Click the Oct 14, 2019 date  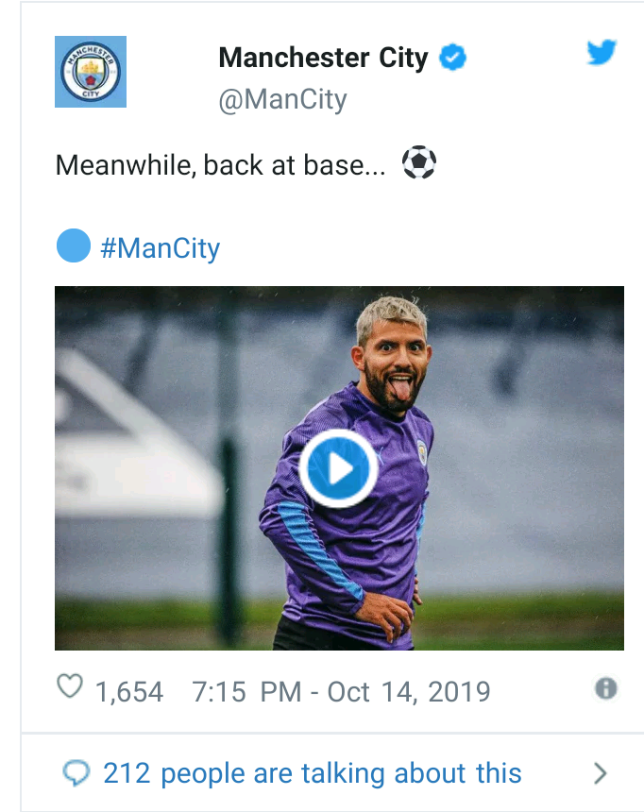tap(409, 691)
